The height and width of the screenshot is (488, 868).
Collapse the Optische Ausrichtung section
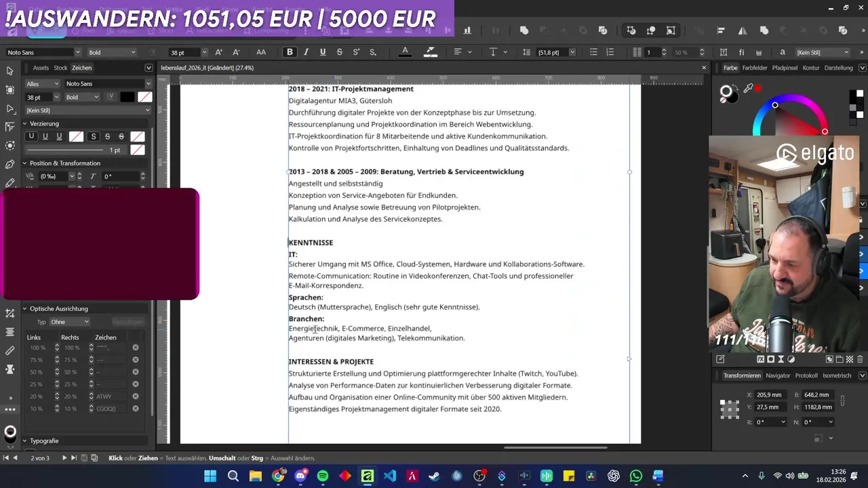coord(24,309)
